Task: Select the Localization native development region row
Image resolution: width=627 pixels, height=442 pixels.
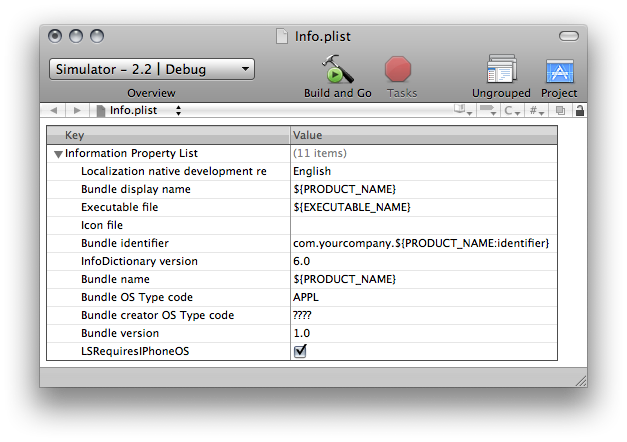Action: pyautogui.click(x=302, y=171)
